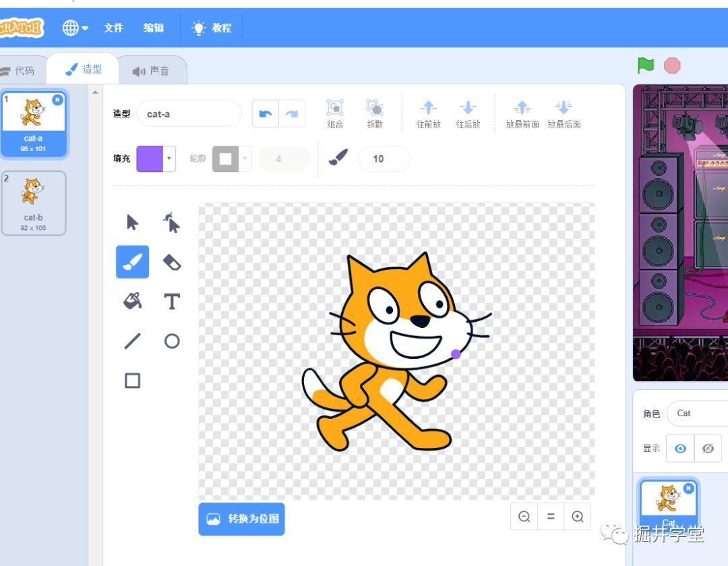Pick the Circle tool
728x566 pixels.
172,341
